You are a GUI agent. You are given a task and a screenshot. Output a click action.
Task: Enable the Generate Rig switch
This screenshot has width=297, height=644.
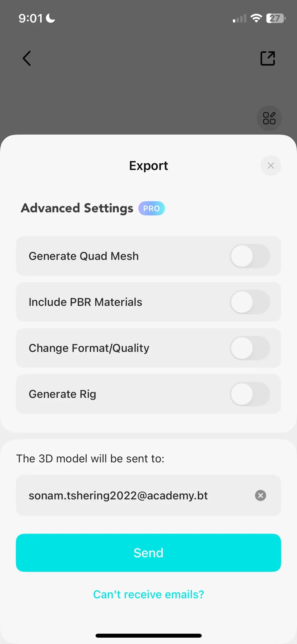pos(250,394)
